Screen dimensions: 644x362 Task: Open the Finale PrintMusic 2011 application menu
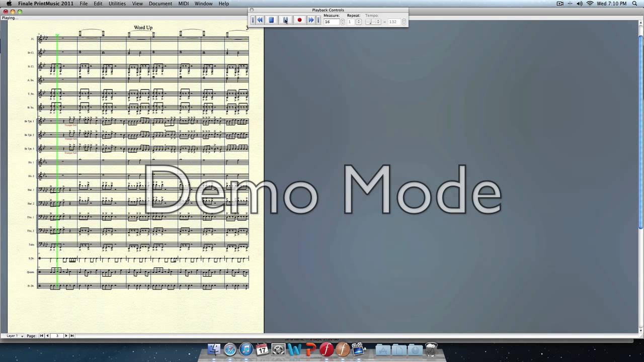tap(46, 4)
